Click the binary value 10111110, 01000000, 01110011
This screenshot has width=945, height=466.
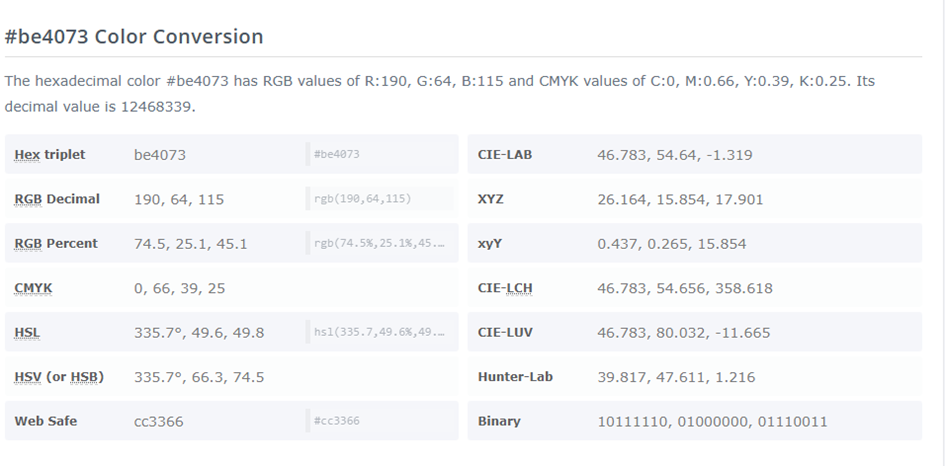coord(712,421)
